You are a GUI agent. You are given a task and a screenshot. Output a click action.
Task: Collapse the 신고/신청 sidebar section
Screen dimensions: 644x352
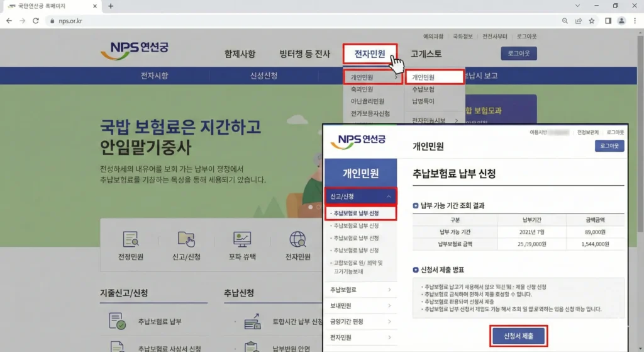coord(389,196)
